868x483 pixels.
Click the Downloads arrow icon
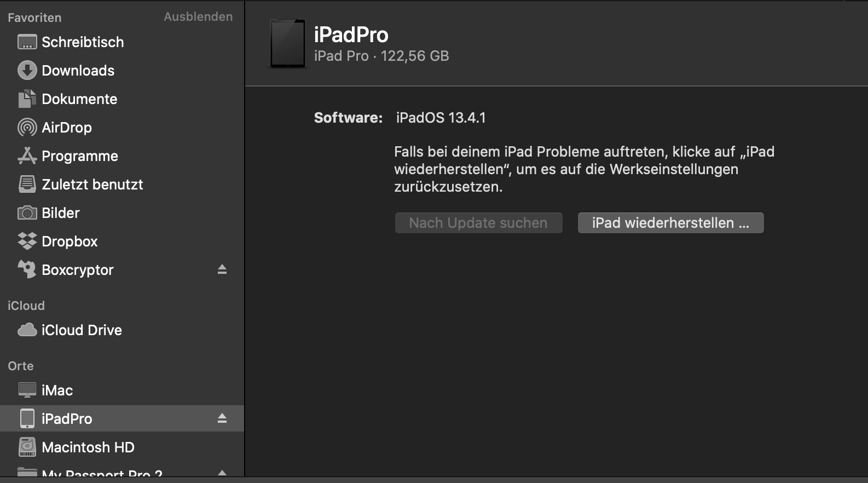pyautogui.click(x=27, y=71)
